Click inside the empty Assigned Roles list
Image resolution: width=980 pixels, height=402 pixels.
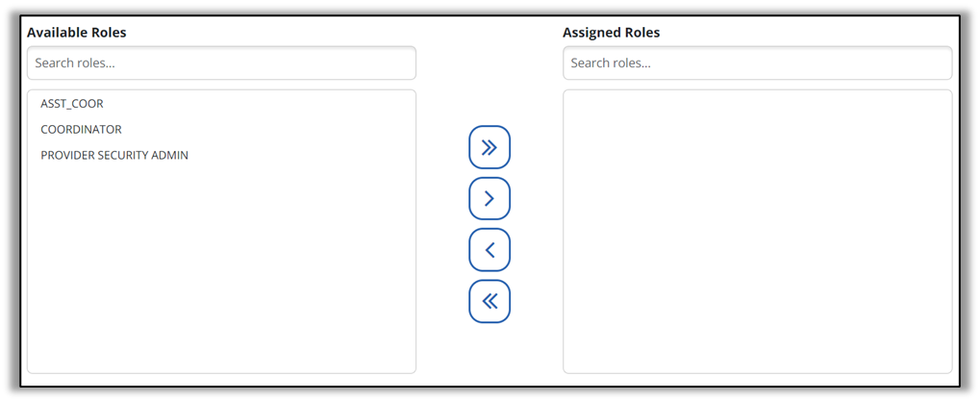coord(757,231)
